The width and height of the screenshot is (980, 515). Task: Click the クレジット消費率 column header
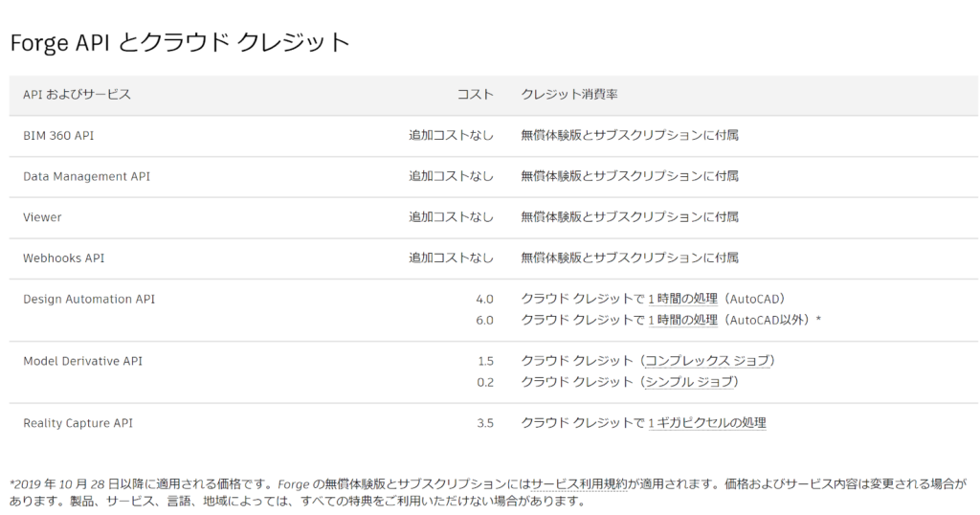pos(569,95)
